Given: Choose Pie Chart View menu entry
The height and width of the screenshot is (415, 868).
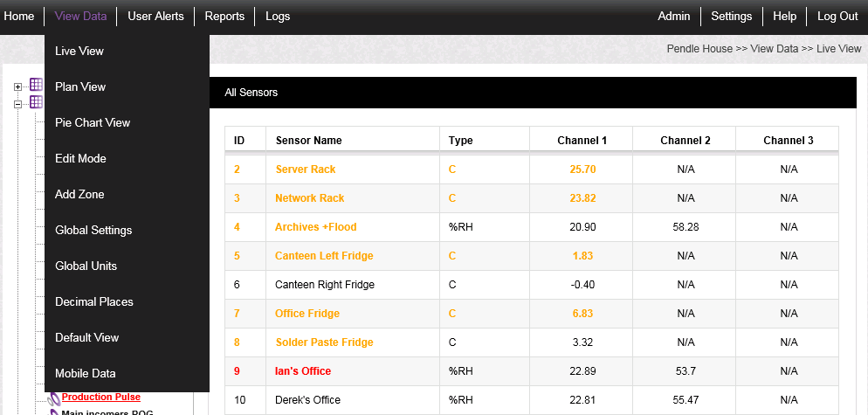Looking at the screenshot, I should (93, 123).
